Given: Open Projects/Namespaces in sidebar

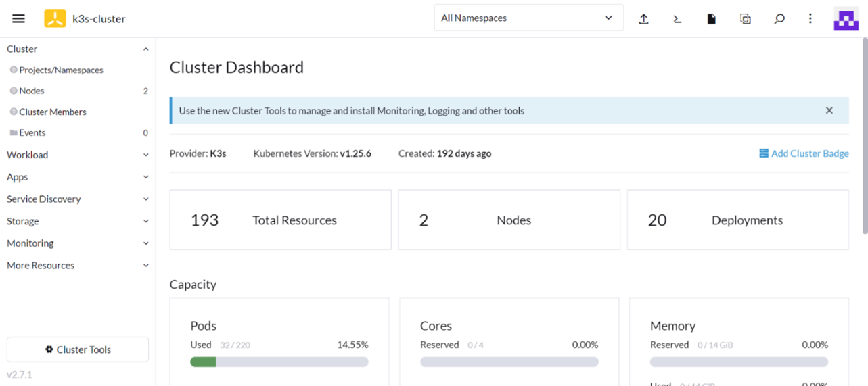Looking at the screenshot, I should (61, 70).
